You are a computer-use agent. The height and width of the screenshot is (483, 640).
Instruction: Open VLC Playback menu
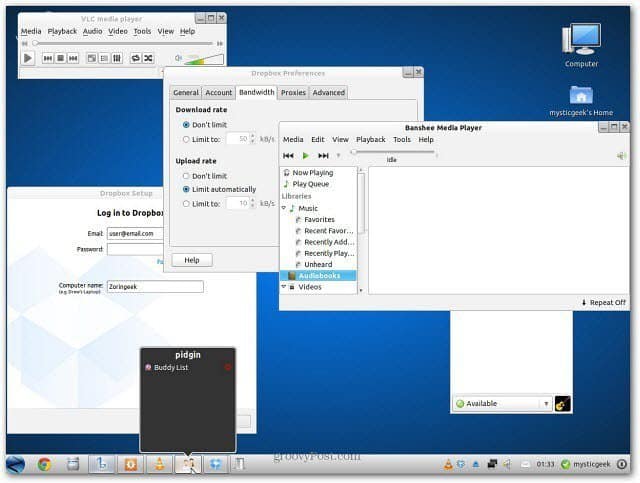[x=62, y=31]
